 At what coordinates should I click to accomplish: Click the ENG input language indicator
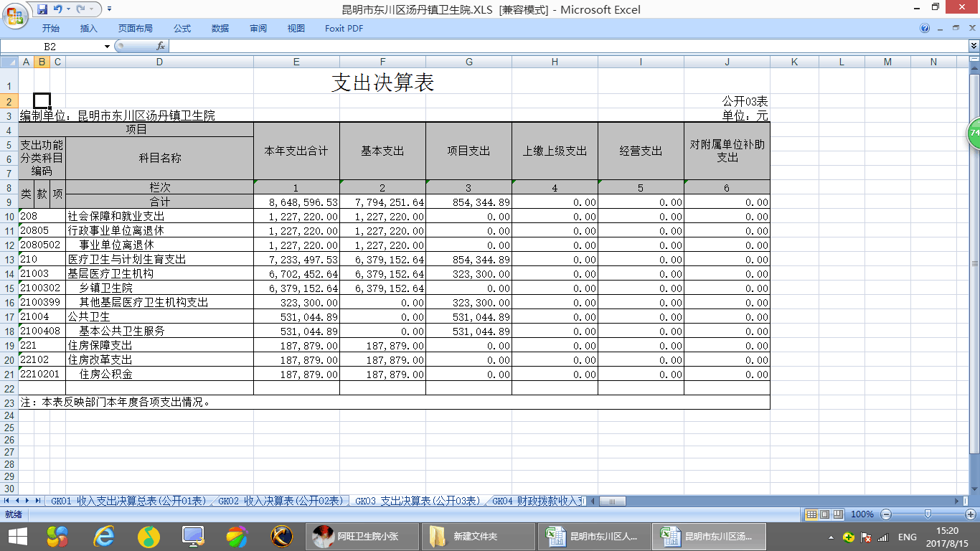tap(907, 537)
